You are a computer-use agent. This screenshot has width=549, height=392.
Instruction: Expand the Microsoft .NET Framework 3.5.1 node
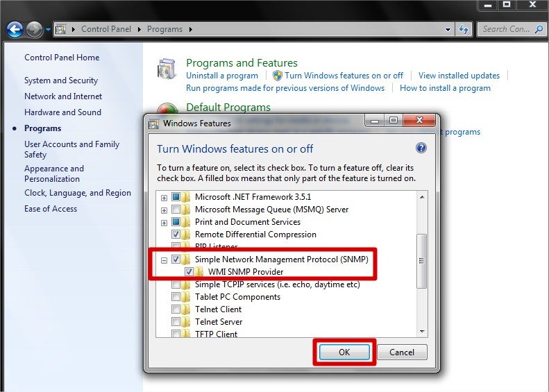point(164,198)
